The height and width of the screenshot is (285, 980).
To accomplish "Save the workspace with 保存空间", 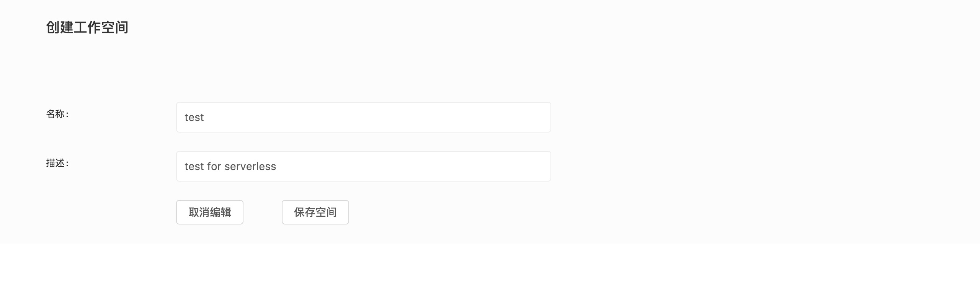I will tap(315, 212).
